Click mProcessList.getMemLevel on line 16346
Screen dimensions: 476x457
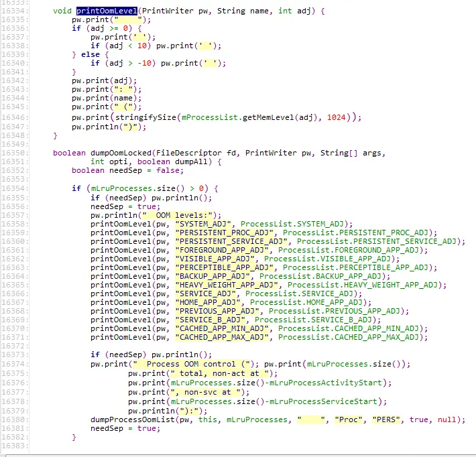(238, 117)
